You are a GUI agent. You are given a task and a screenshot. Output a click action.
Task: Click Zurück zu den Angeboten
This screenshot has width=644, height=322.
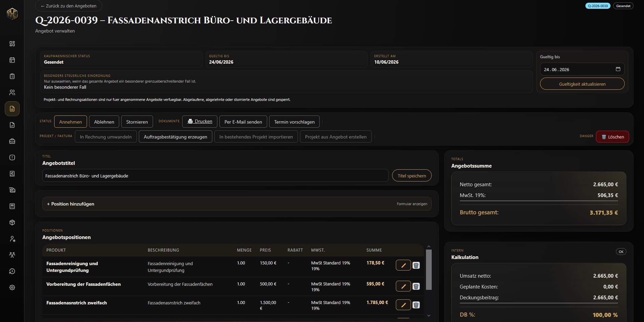pyautogui.click(x=68, y=6)
